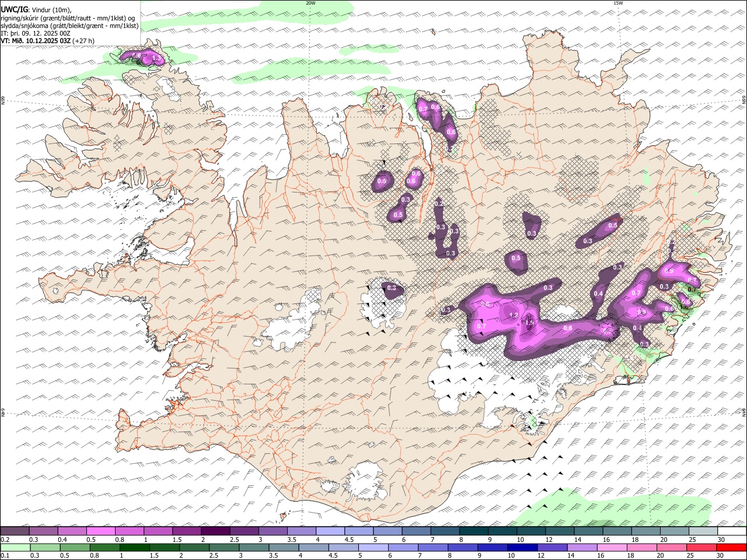Click the 1.2 precipitation value on the map
The image size is (747, 560).
[x=514, y=316]
